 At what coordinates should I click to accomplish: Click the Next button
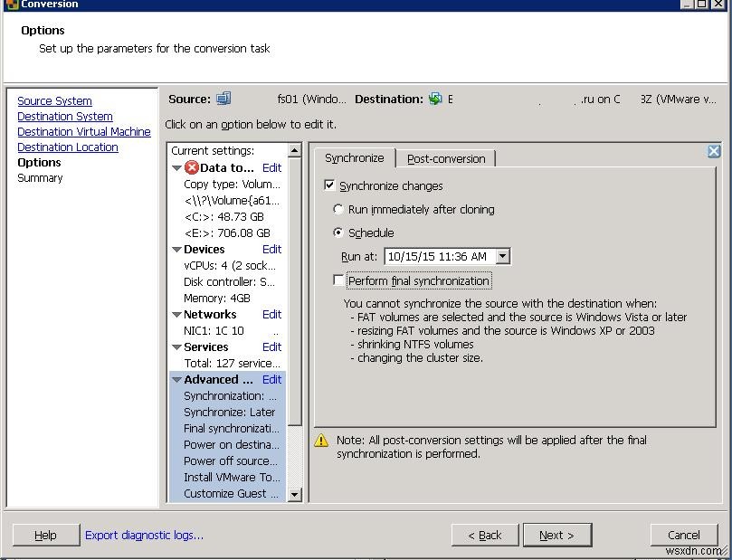click(x=556, y=535)
